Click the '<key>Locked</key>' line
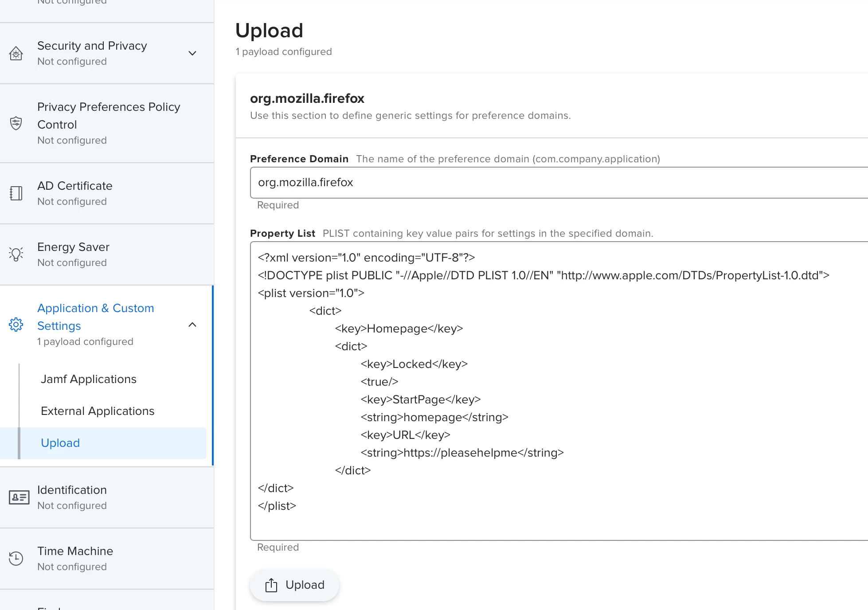The width and height of the screenshot is (868, 610). pyautogui.click(x=414, y=364)
